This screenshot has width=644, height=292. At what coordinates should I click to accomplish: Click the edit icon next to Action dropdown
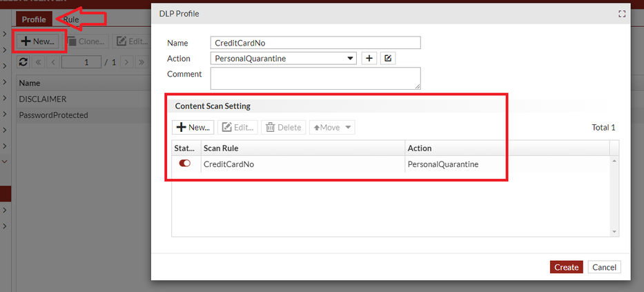tap(388, 59)
